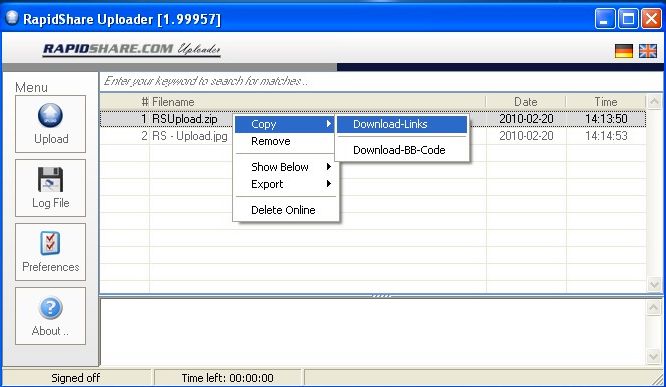The width and height of the screenshot is (666, 387).
Task: Click lower pane scrollbar down arrow
Action: [654, 356]
